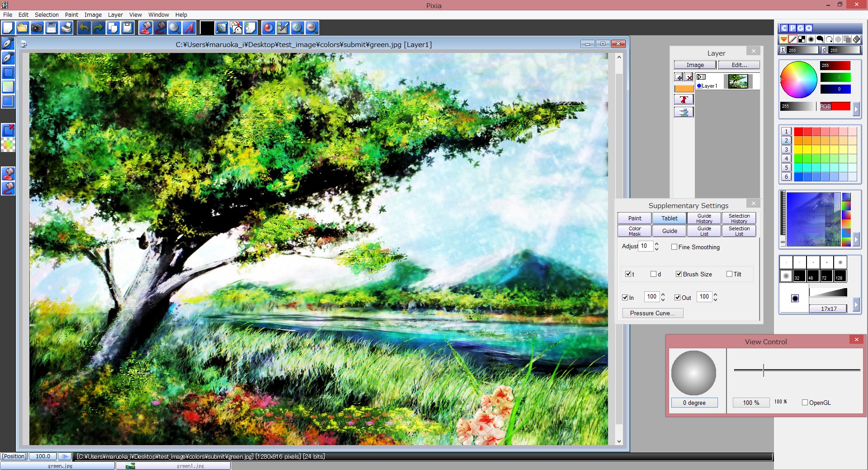Select the Airbrush tool below the pen

tap(8, 58)
